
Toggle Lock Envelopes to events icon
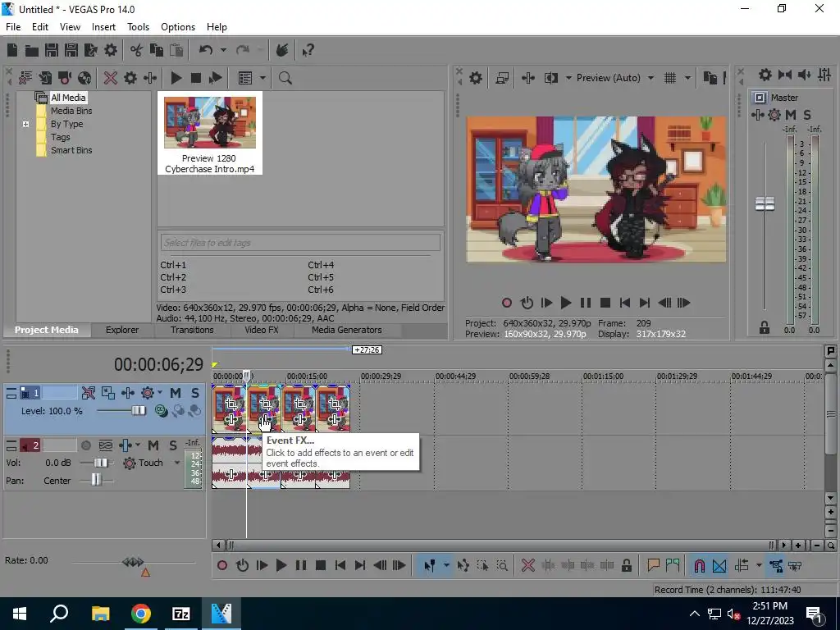click(x=776, y=565)
